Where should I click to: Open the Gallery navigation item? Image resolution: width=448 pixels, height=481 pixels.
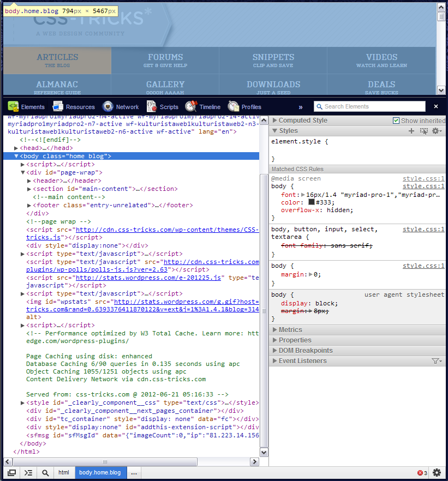pos(165,85)
